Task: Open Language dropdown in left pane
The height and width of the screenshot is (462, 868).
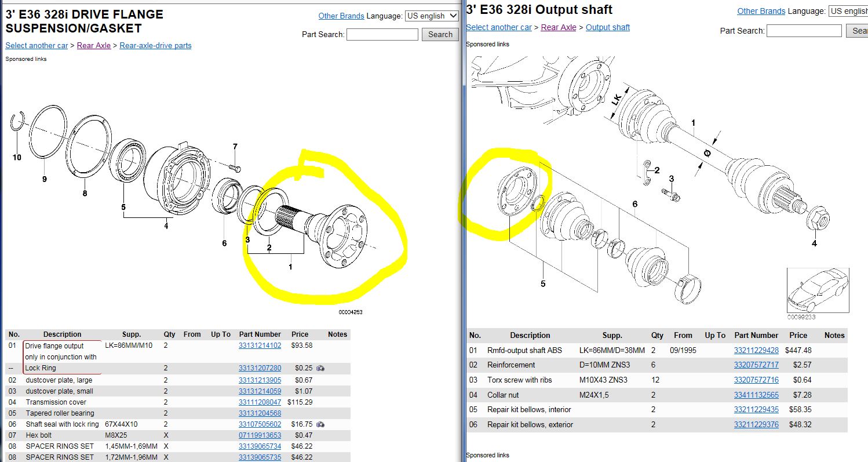Action: 432,16
